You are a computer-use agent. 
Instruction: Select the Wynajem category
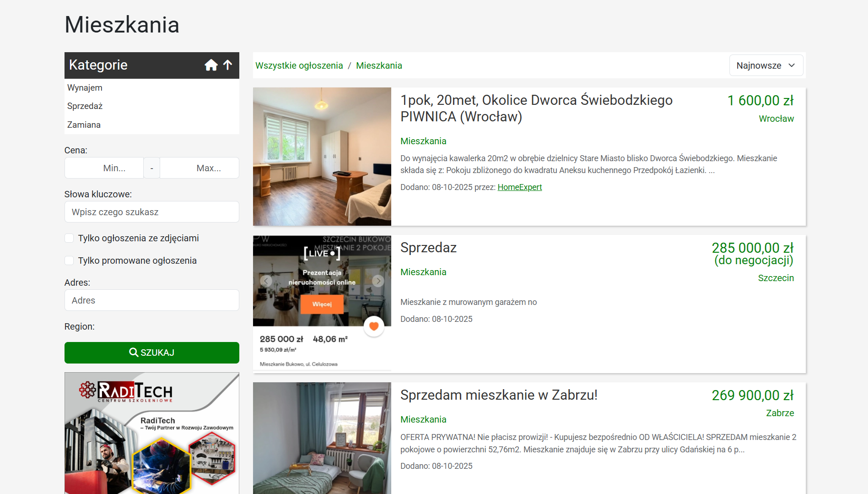click(x=84, y=87)
